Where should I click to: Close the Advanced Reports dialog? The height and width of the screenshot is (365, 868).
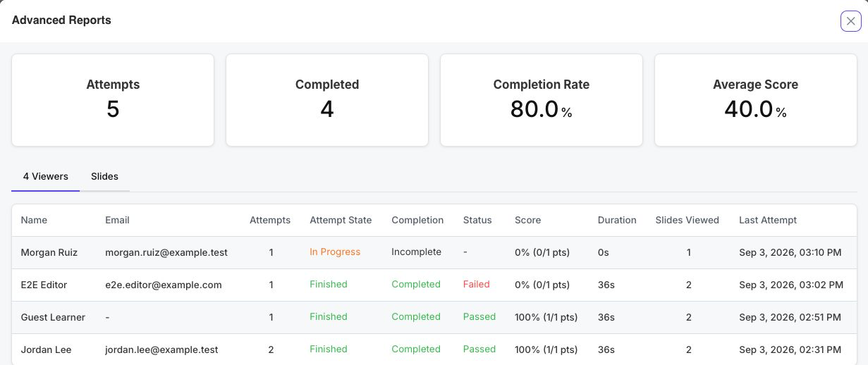pos(850,21)
